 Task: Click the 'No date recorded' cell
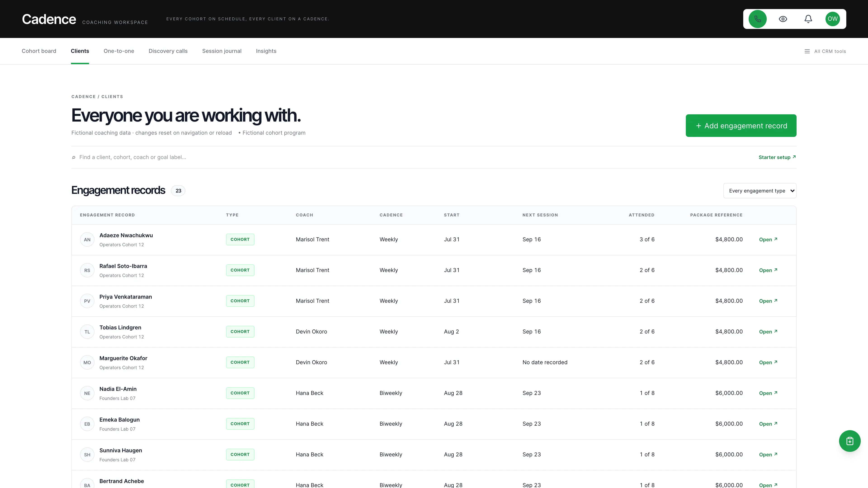pos(545,362)
